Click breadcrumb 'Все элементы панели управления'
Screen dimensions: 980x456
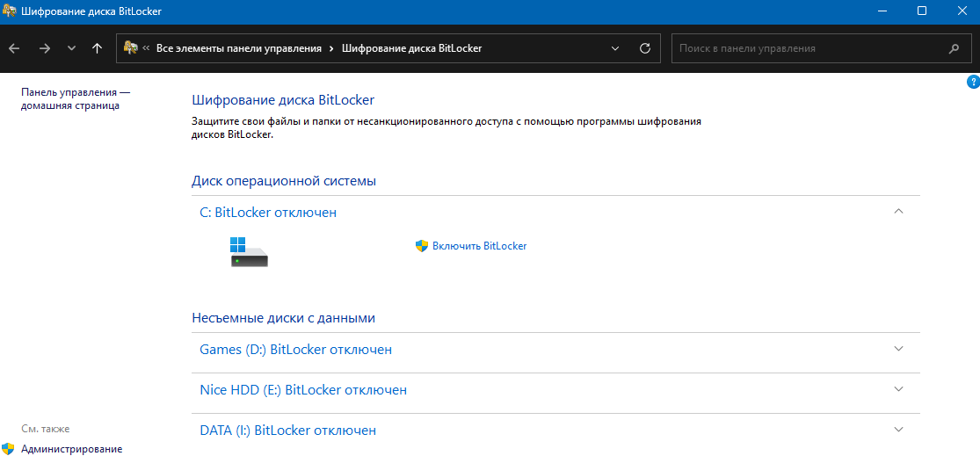(x=239, y=48)
